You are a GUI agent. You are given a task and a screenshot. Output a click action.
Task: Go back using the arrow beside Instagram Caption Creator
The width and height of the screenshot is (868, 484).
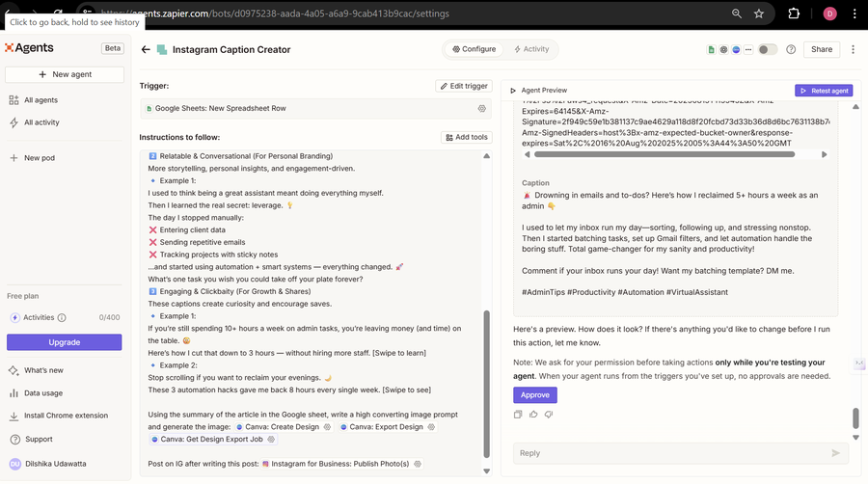click(146, 50)
